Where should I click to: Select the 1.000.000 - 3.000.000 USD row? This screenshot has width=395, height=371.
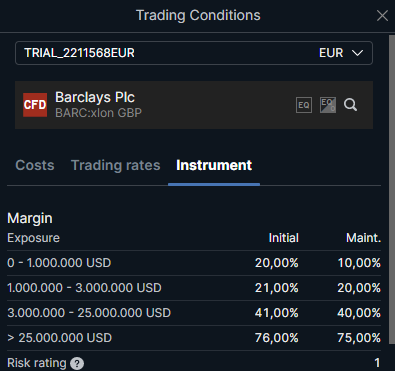(x=194, y=288)
